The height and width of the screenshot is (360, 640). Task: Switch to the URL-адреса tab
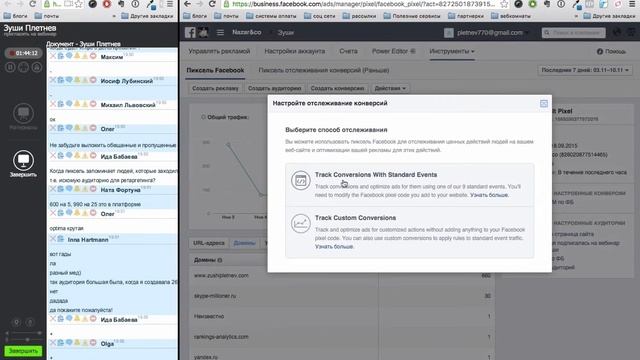pyautogui.click(x=209, y=243)
